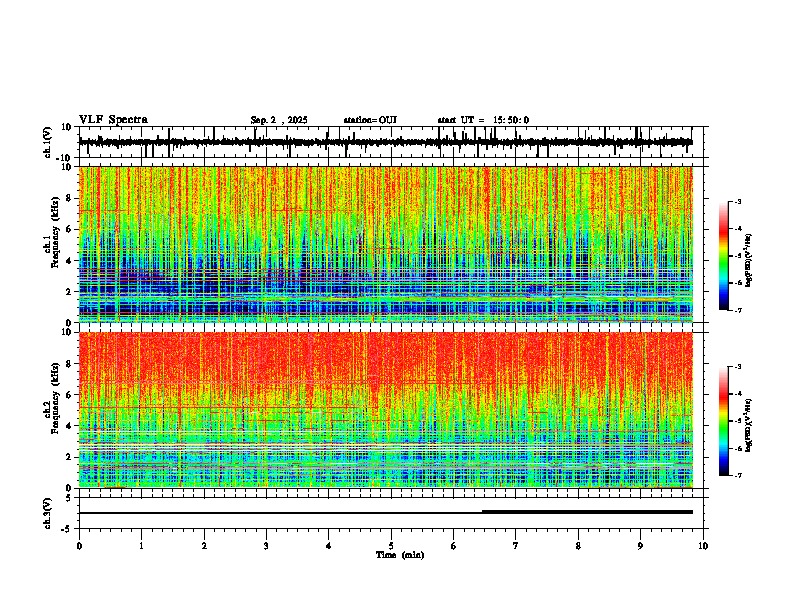Viewport: 792px width, 612px height.
Task: Click the date 'Sep. 2 , 2025'
Action: point(279,120)
